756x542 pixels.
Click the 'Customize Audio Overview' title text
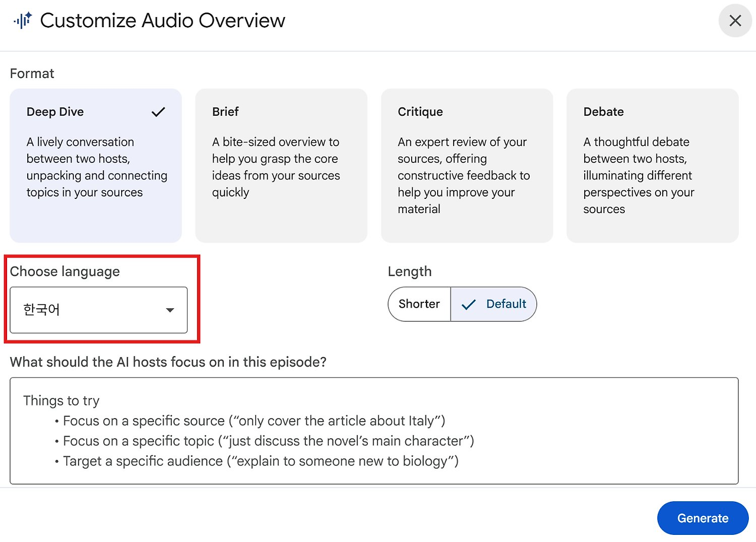tap(162, 21)
